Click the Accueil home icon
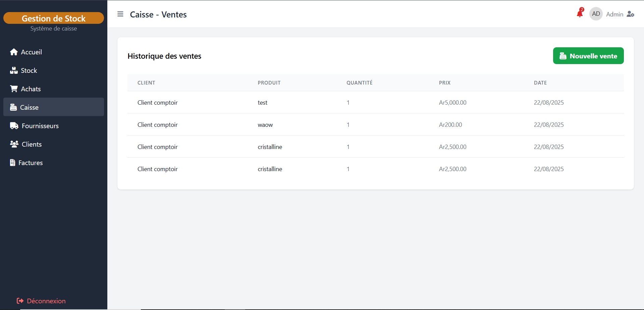 point(14,52)
